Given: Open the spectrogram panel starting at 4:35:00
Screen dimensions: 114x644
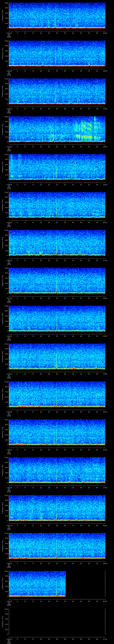Looking at the screenshot, I should tap(57, 432).
